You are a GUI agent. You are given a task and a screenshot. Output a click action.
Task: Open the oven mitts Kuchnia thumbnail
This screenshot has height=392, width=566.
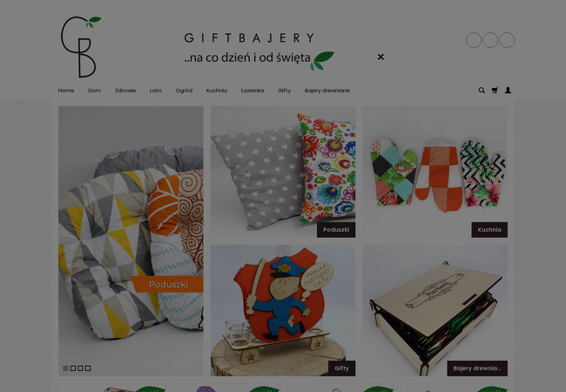(x=435, y=172)
